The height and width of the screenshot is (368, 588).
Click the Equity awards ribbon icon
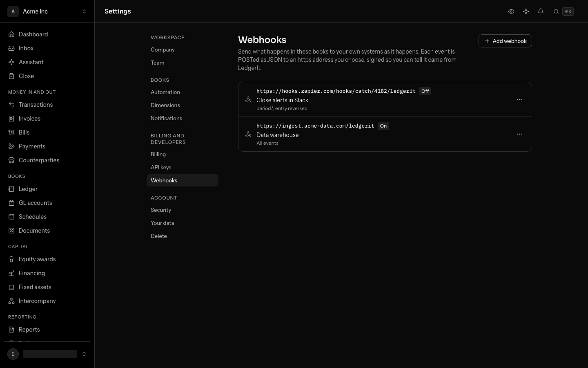[x=11, y=259]
